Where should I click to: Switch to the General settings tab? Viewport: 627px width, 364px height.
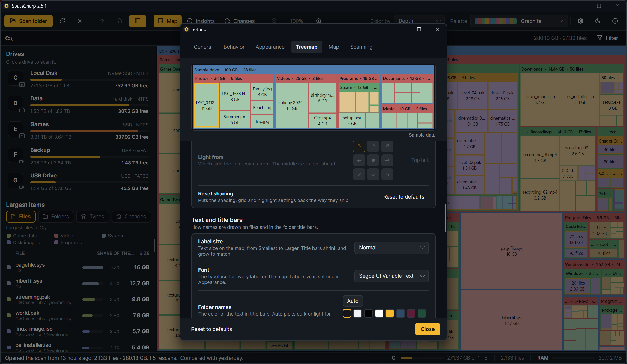(x=203, y=47)
